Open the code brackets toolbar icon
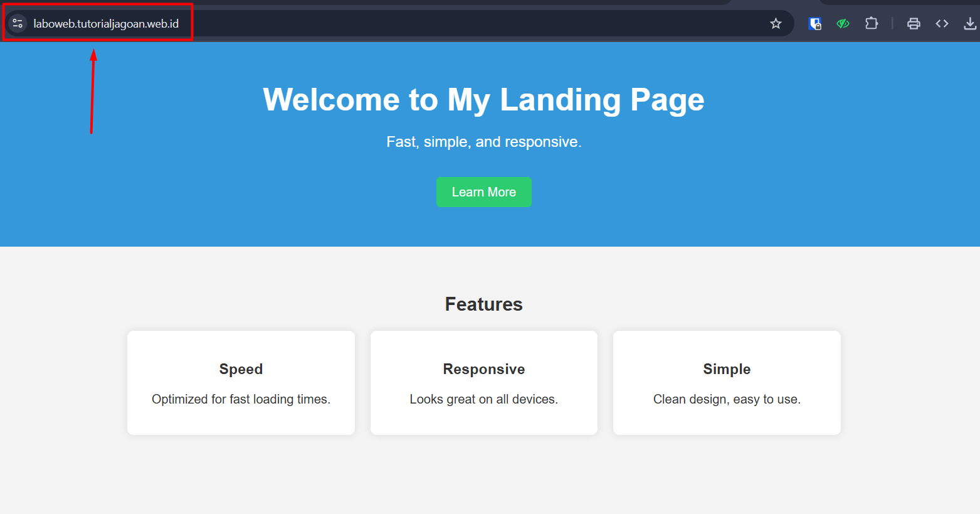This screenshot has height=514, width=980. point(942,24)
